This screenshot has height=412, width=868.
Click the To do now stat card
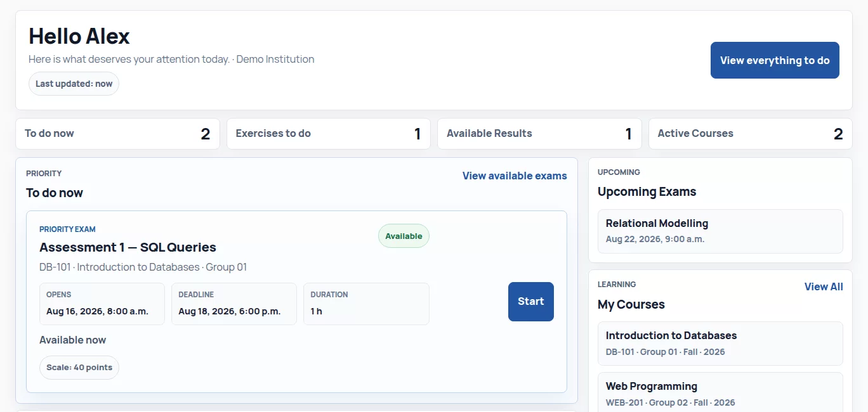point(117,134)
